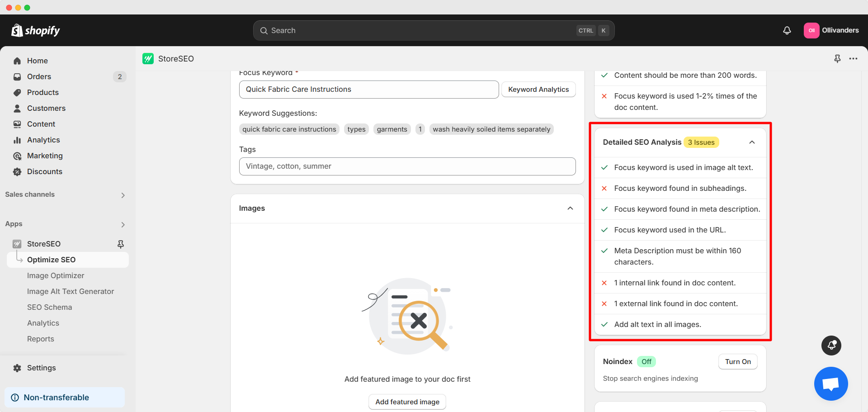The height and width of the screenshot is (412, 868).
Task: Click the search magnifier icon
Action: pos(264,31)
